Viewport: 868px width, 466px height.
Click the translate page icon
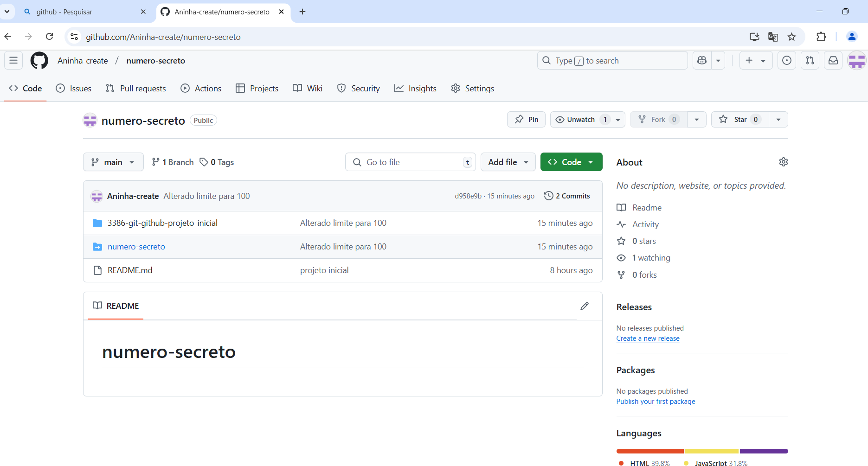coord(773,37)
